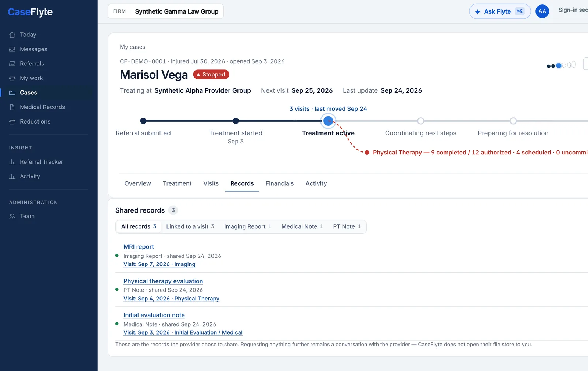
Task: Open the case Activity tab
Action: click(316, 183)
